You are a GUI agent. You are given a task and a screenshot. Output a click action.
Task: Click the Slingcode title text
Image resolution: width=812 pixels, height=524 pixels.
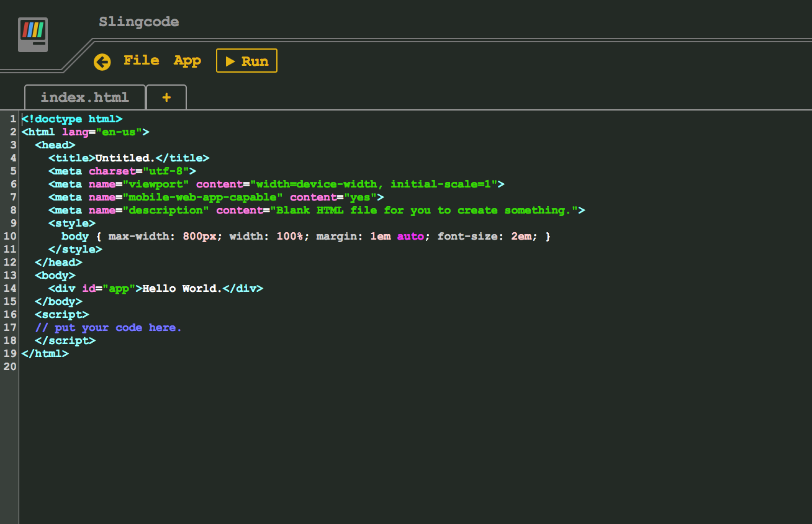139,22
